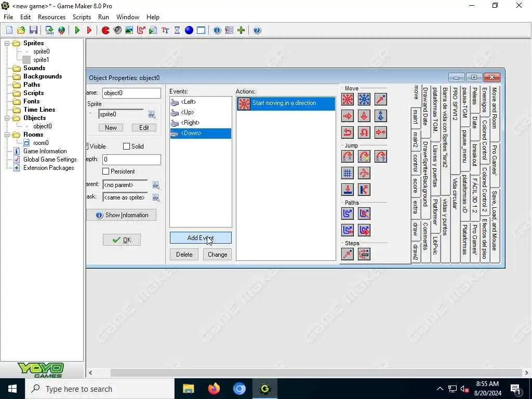Open game information via blue info icon

click(x=217, y=30)
